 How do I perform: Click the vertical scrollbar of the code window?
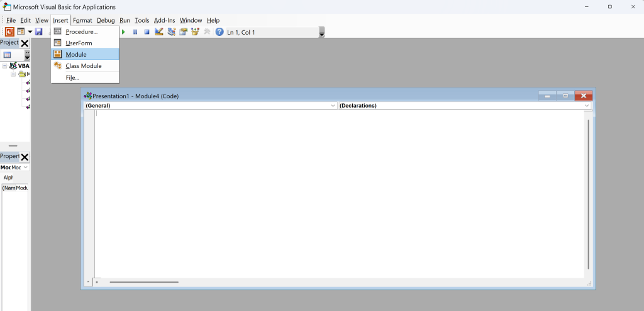pos(588,194)
